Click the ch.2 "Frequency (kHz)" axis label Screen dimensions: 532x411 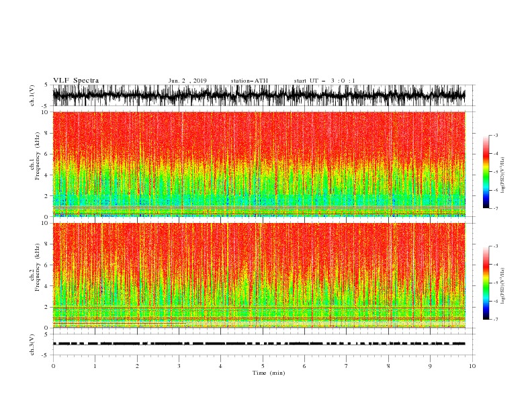click(x=38, y=267)
